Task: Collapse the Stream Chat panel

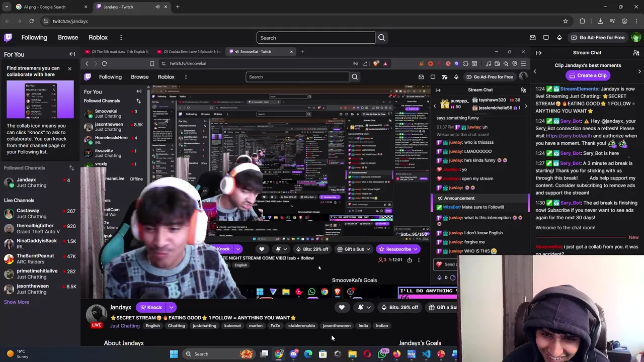Action: [x=538, y=53]
